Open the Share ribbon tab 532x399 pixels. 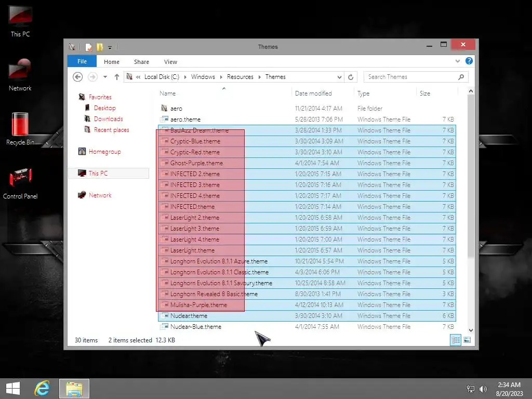pos(141,62)
